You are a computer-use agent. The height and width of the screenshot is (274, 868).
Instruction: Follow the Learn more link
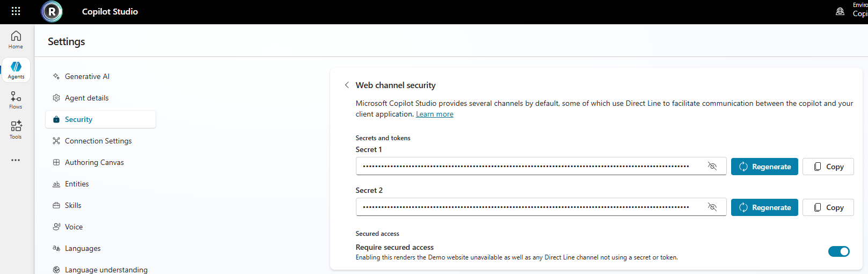tap(434, 114)
